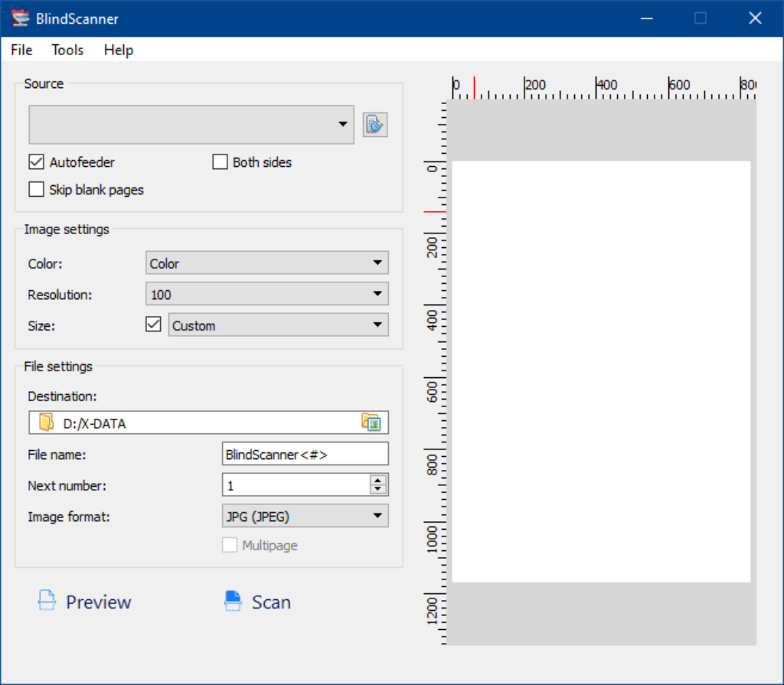Click the blue Scan scanner icon
The width and height of the screenshot is (784, 685).
(x=233, y=601)
